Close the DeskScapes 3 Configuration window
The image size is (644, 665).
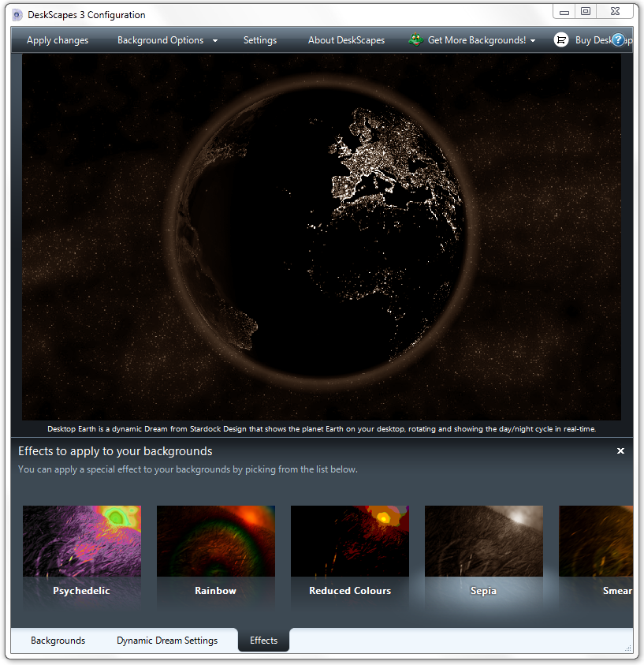coord(615,12)
